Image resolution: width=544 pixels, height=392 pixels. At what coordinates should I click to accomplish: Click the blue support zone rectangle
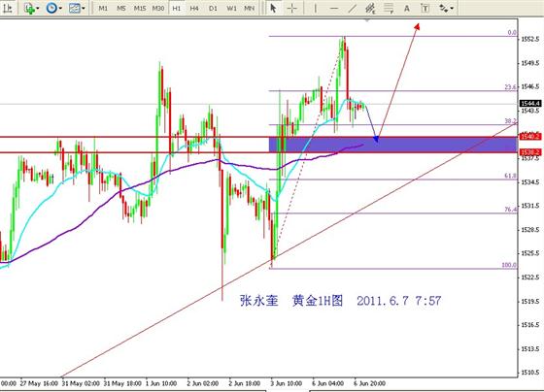pyautogui.click(x=393, y=145)
